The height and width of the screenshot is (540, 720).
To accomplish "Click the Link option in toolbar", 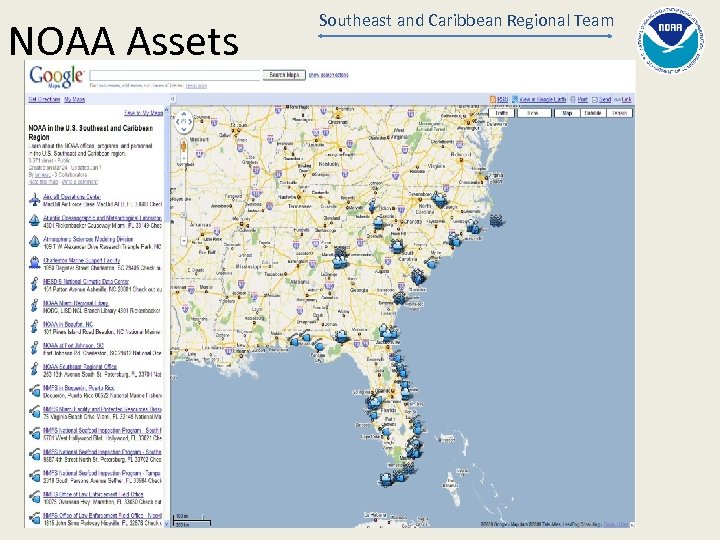I will click(x=626, y=99).
